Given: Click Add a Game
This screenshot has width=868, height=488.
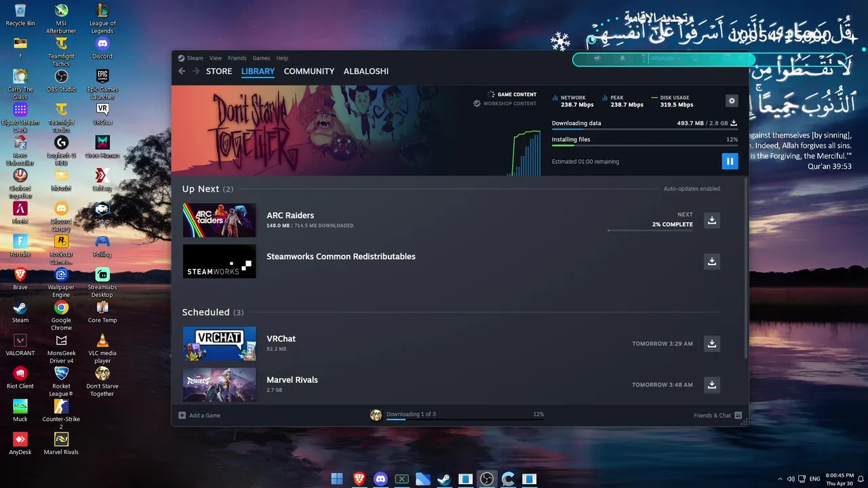Looking at the screenshot, I should pyautogui.click(x=199, y=415).
